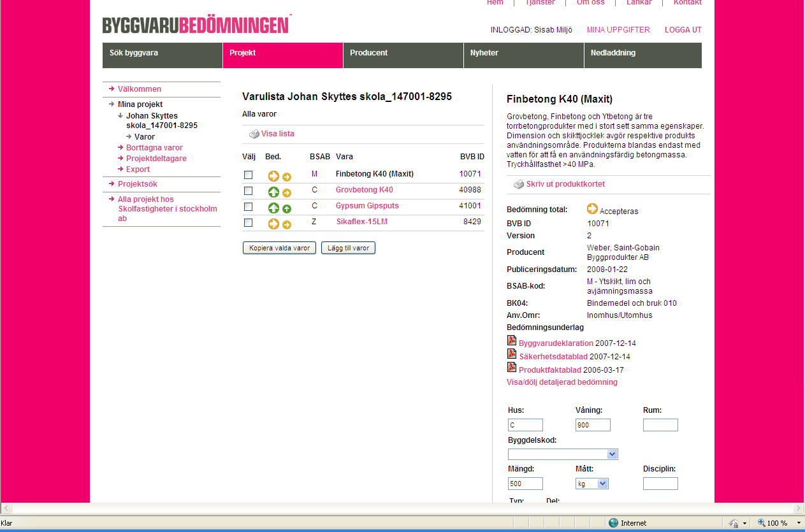The image size is (805, 532).
Task: Open the zoom level dropdown arrow in status bar
Action: (799, 523)
